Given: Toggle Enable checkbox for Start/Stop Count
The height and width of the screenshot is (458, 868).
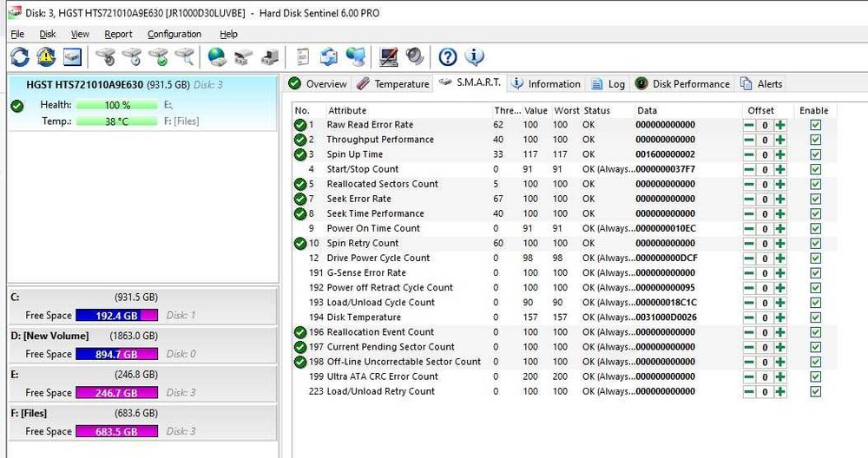Looking at the screenshot, I should [x=815, y=169].
